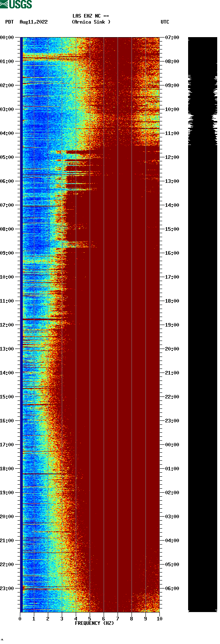The image size is (220, 644).
Task: Click the 15:00 UTC time label
Action: tap(172, 229)
